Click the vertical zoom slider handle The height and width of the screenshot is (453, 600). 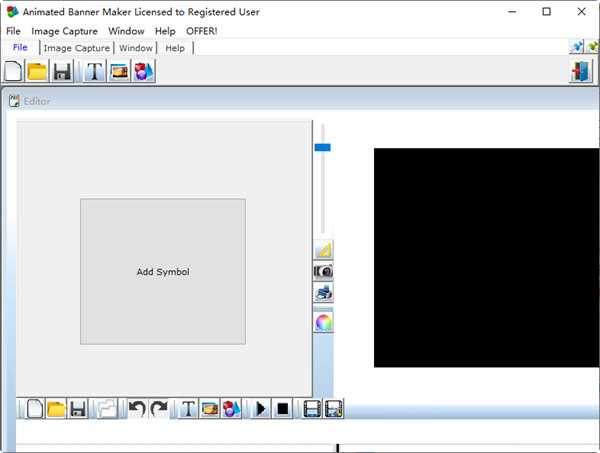pos(322,147)
